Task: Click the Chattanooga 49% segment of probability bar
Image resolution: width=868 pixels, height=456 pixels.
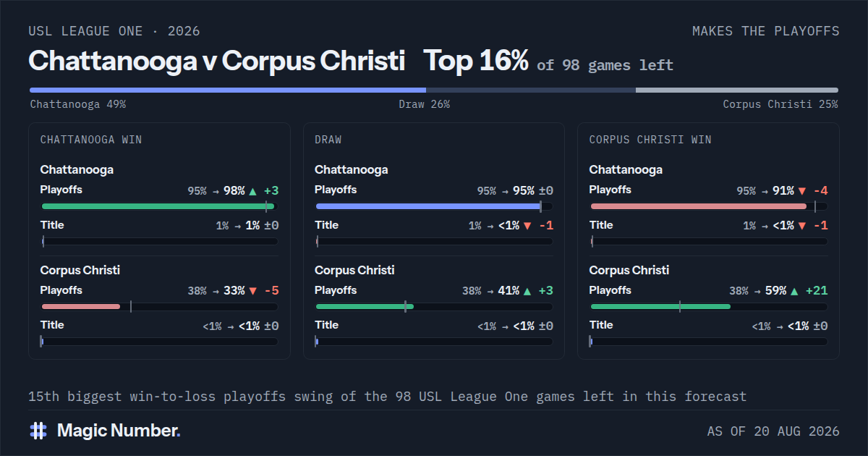Action: point(227,90)
